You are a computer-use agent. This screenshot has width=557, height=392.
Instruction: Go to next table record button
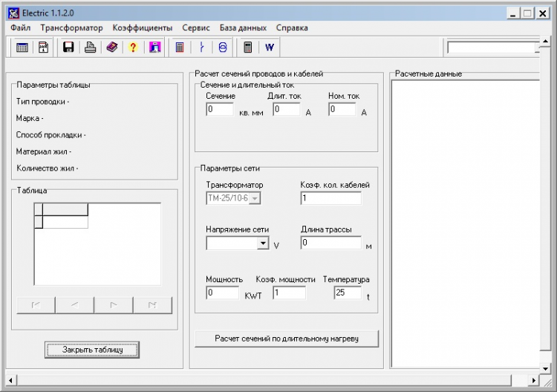coord(114,305)
